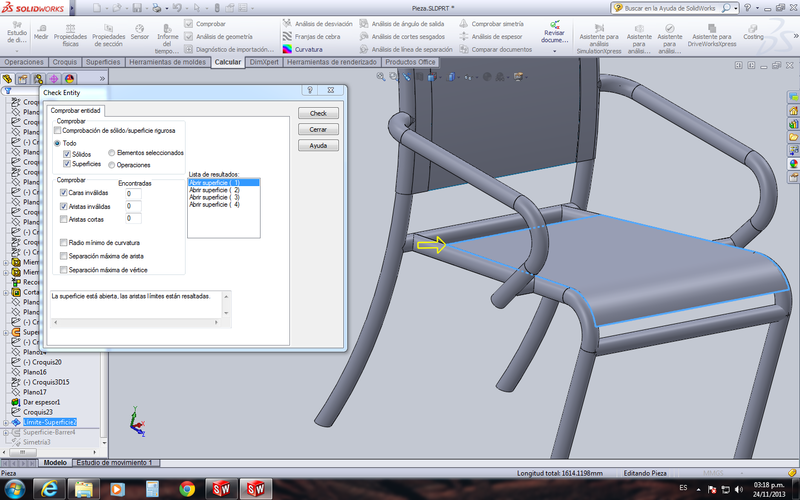The height and width of the screenshot is (500, 800).
Task: Switch to Croquis tab
Action: pos(65,62)
